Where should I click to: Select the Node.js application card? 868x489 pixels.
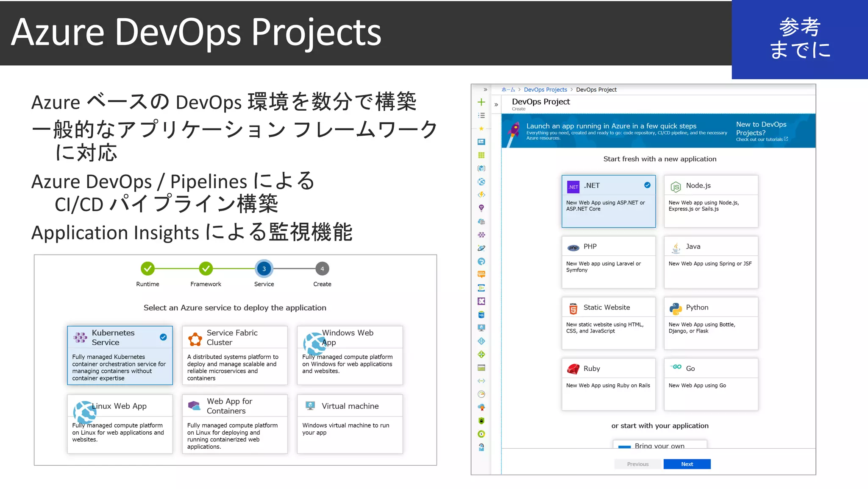(x=711, y=201)
